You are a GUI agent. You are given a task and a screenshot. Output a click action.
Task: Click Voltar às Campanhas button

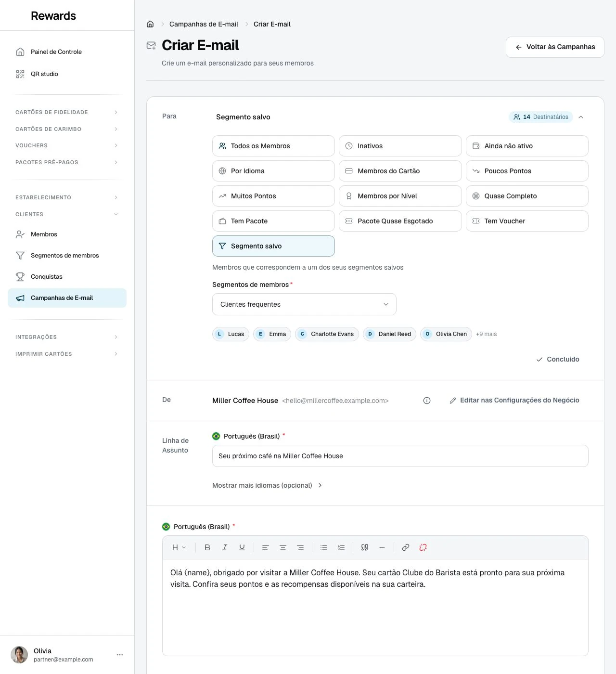point(555,47)
